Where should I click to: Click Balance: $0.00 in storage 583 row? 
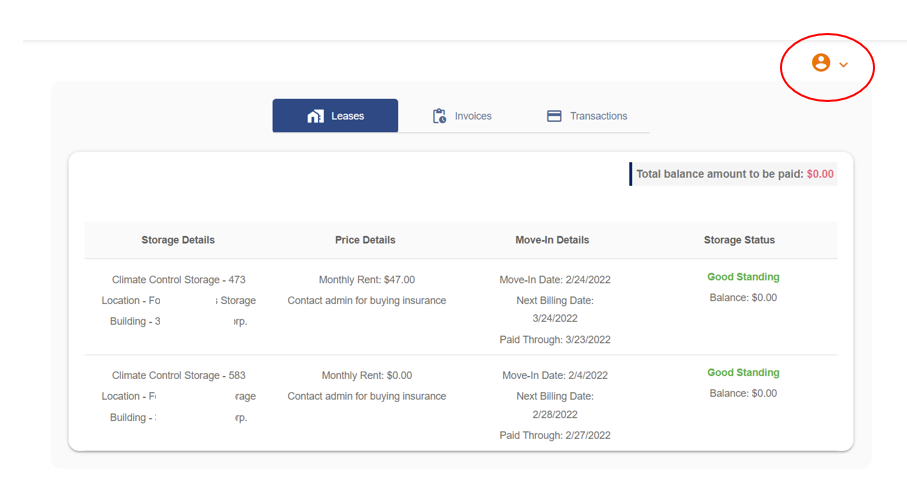743,393
